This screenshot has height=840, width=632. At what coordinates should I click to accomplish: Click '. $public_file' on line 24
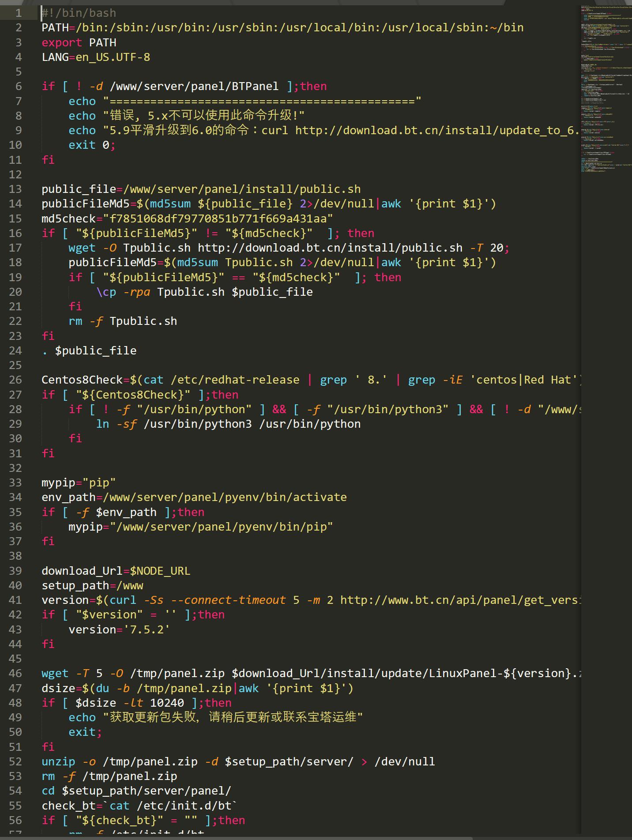[89, 351]
